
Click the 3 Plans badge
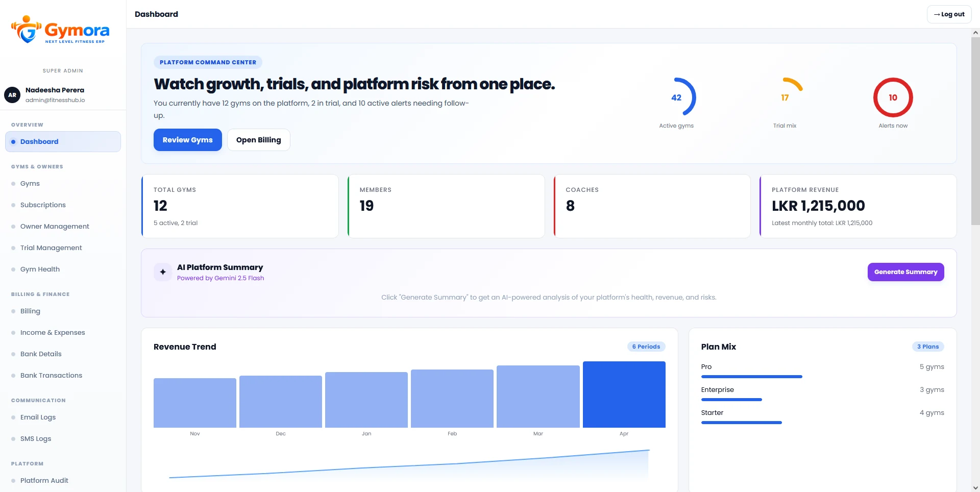pos(928,347)
